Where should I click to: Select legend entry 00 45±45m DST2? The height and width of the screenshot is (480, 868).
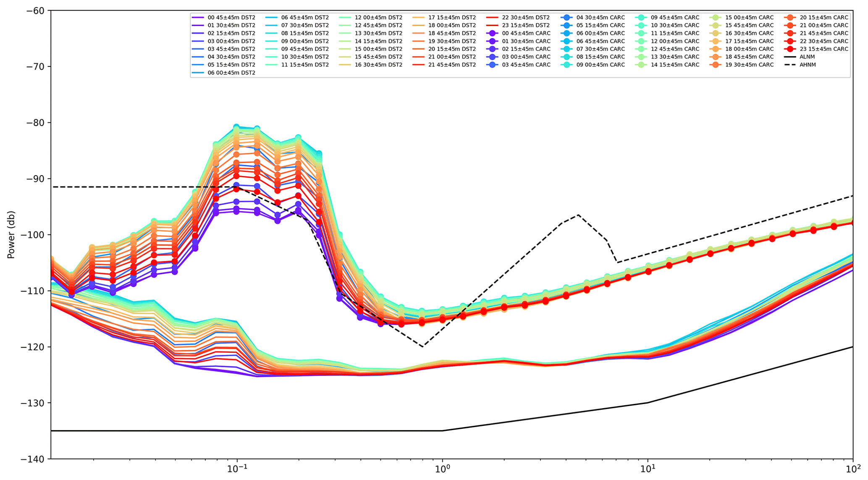[x=231, y=18]
